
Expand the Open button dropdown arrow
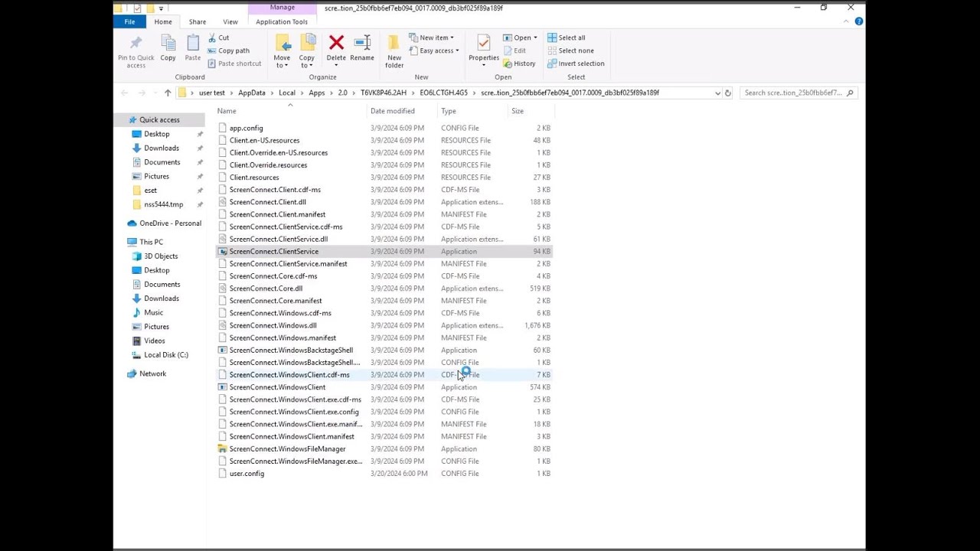tap(535, 37)
